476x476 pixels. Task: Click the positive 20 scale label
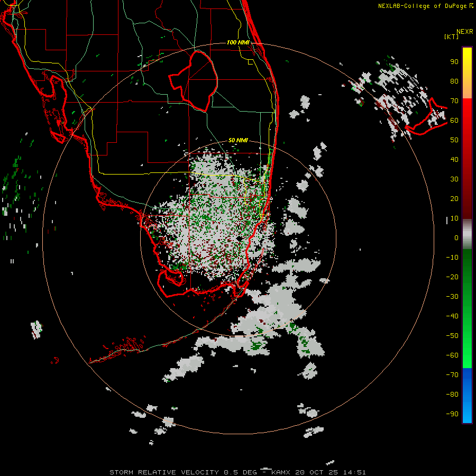pyautogui.click(x=454, y=198)
